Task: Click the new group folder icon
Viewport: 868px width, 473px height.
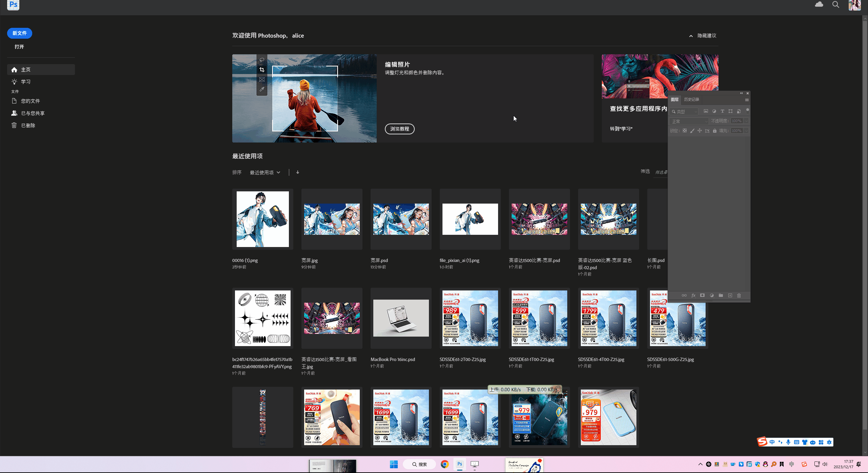Action: tap(721, 296)
